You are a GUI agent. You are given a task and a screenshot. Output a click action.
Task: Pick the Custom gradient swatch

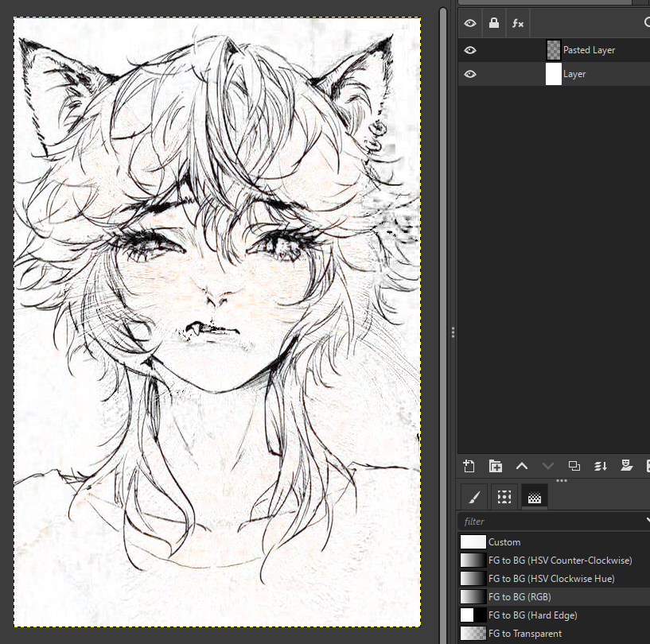[473, 541]
